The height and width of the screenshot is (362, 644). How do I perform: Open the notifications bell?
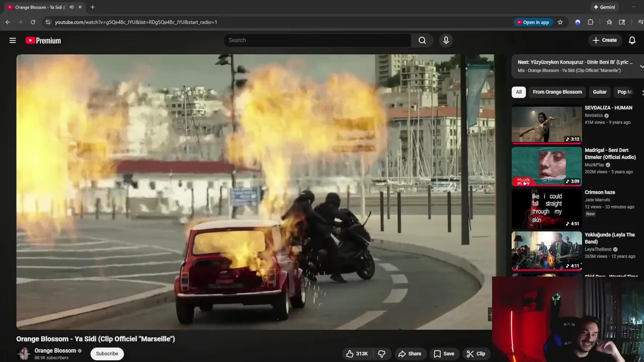point(632,40)
